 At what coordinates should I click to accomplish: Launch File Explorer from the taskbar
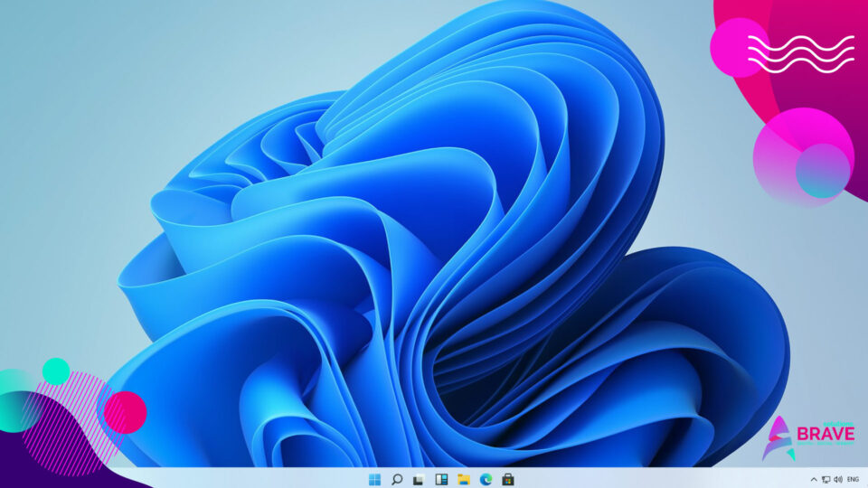tap(463, 479)
